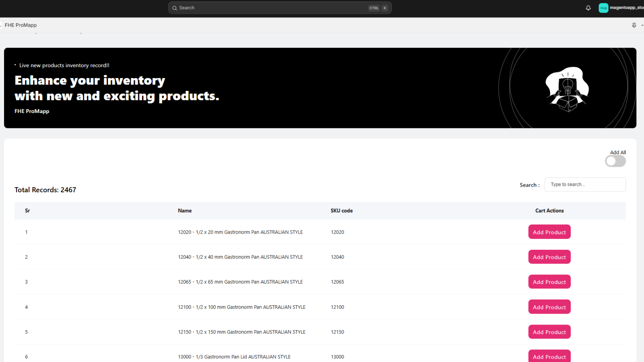Click the CTRL K shortcut badge

coord(378,8)
